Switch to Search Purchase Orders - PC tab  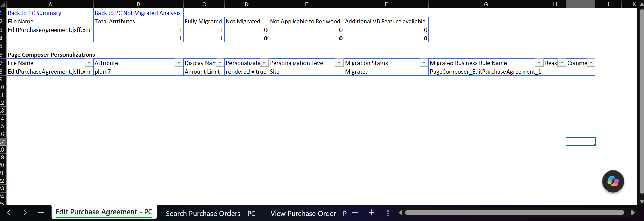coord(210,213)
